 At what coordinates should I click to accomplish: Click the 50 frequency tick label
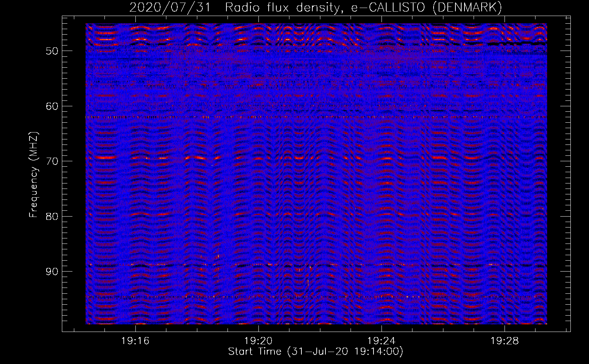(52, 51)
